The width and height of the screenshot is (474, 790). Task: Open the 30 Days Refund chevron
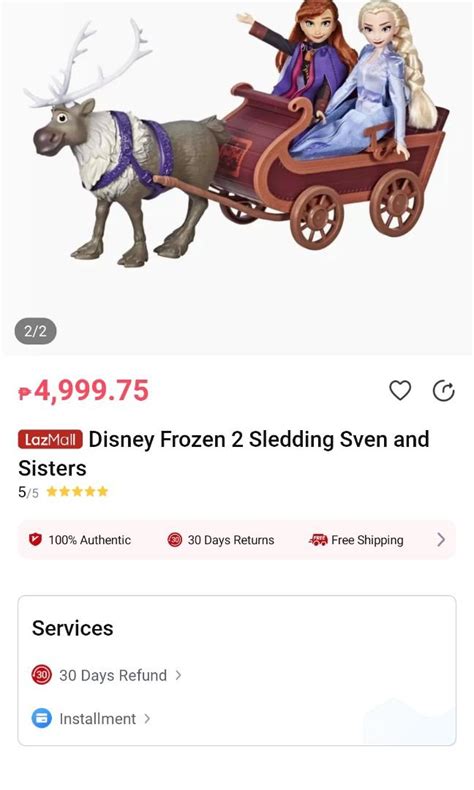pos(178,675)
